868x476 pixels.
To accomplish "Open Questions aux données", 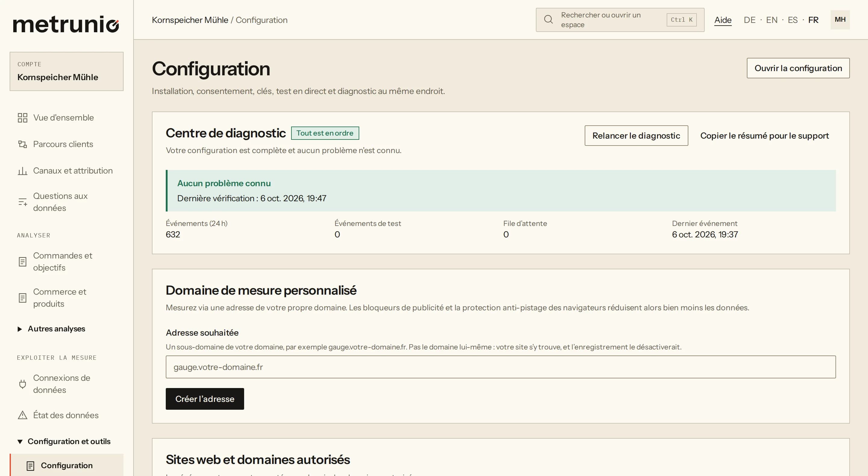I will click(67, 202).
